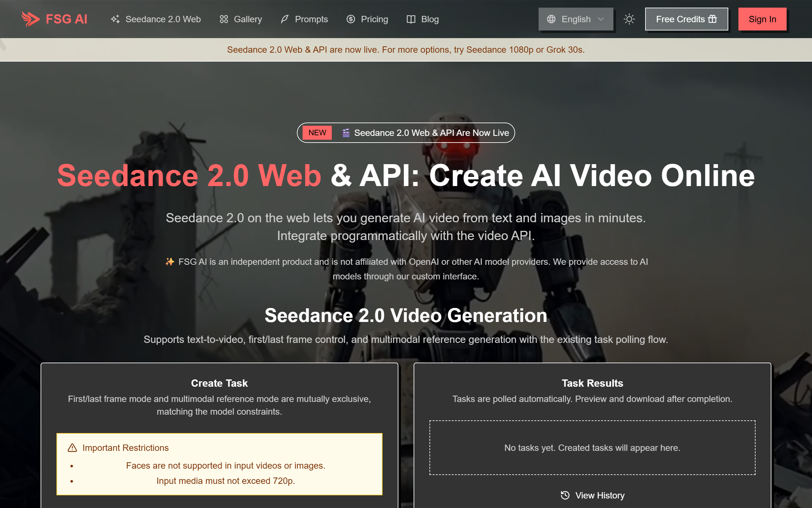
Task: Click the dollar coin icon beside Pricing
Action: point(350,19)
